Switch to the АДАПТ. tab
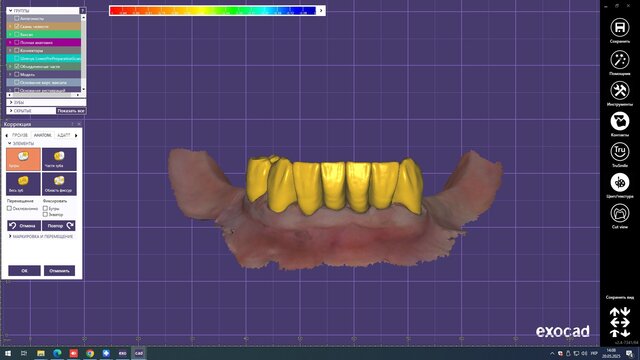 tap(63, 135)
